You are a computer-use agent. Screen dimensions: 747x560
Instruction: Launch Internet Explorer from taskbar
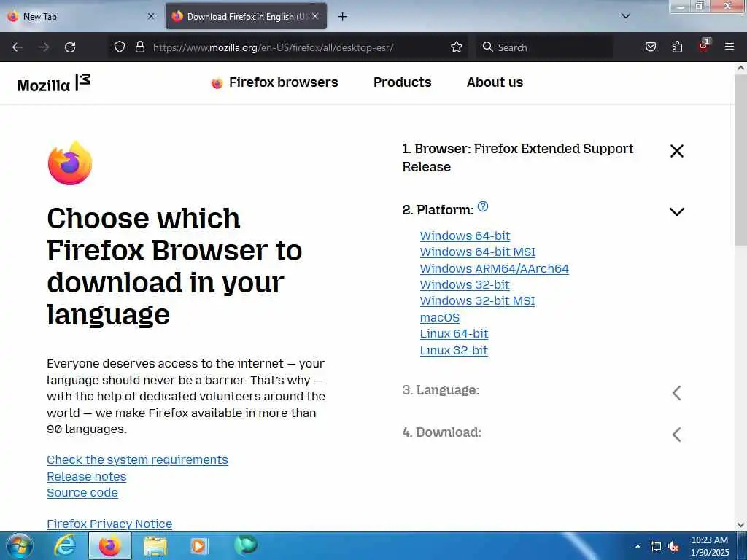coord(64,545)
